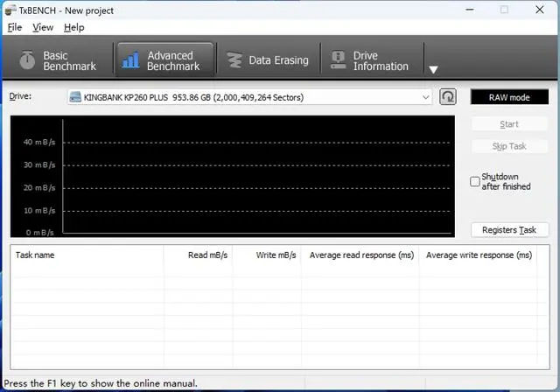The height and width of the screenshot is (392, 560).
Task: Click the TxBENCH app icon in title bar
Action: (x=10, y=10)
